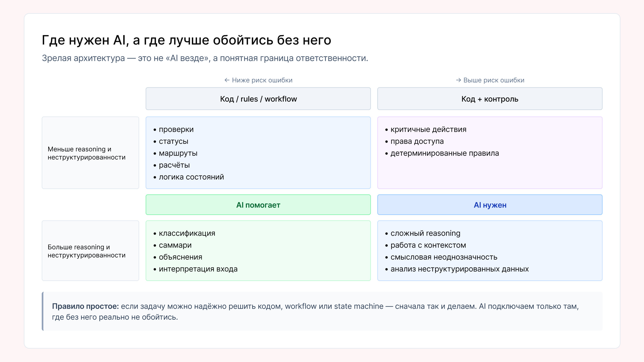
Task: Click 'анализ неструктурированных данных' bullet
Action: click(459, 269)
